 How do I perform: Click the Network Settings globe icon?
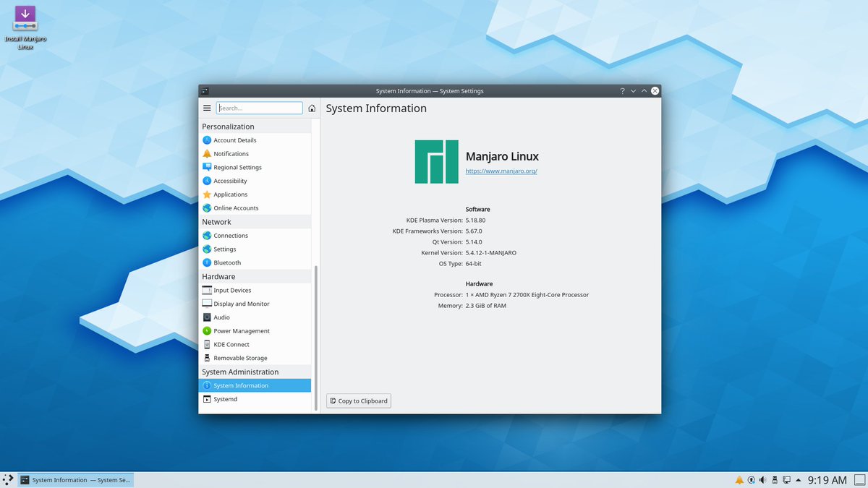point(207,249)
